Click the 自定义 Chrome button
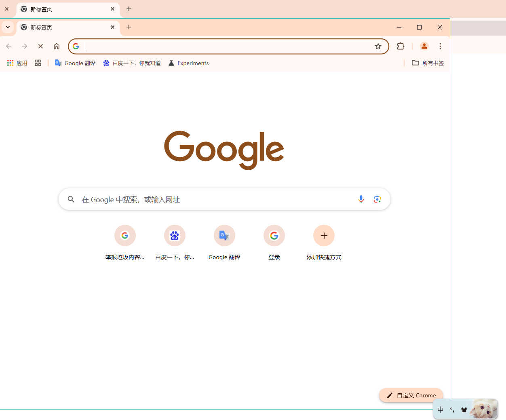 pyautogui.click(x=411, y=395)
